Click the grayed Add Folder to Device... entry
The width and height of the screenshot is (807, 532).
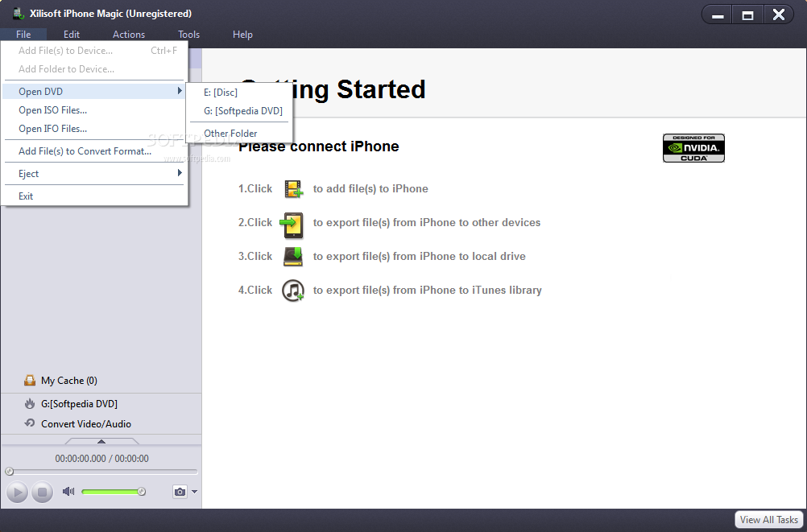pos(94,69)
